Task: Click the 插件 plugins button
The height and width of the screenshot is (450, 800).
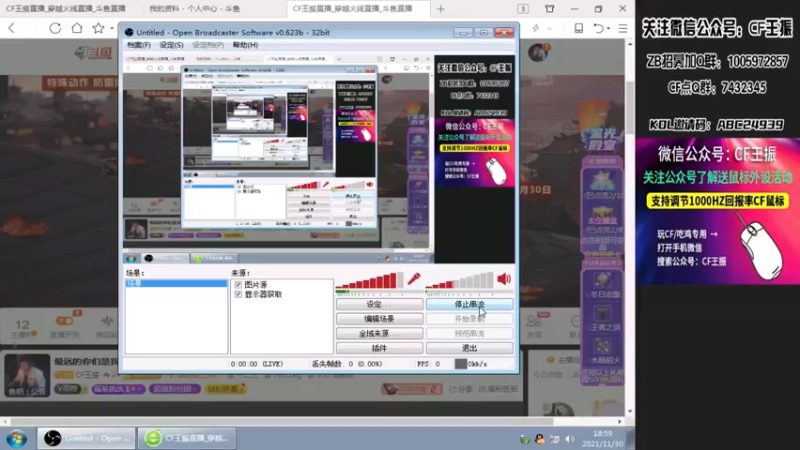Action: click(x=379, y=348)
